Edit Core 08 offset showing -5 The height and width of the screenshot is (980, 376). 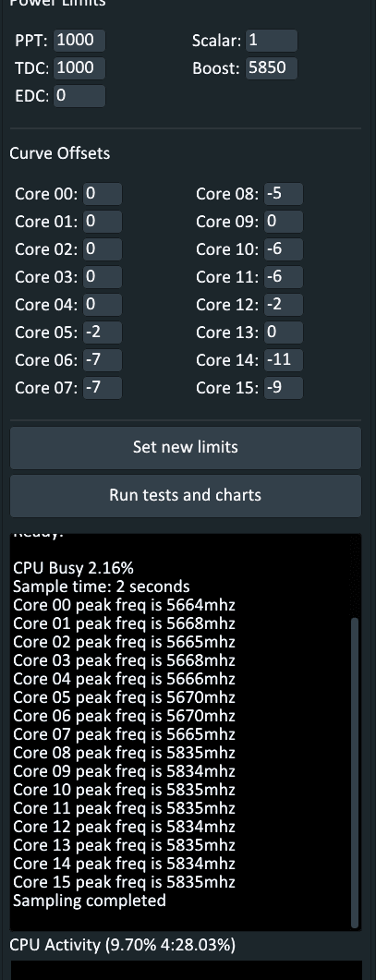(284, 194)
